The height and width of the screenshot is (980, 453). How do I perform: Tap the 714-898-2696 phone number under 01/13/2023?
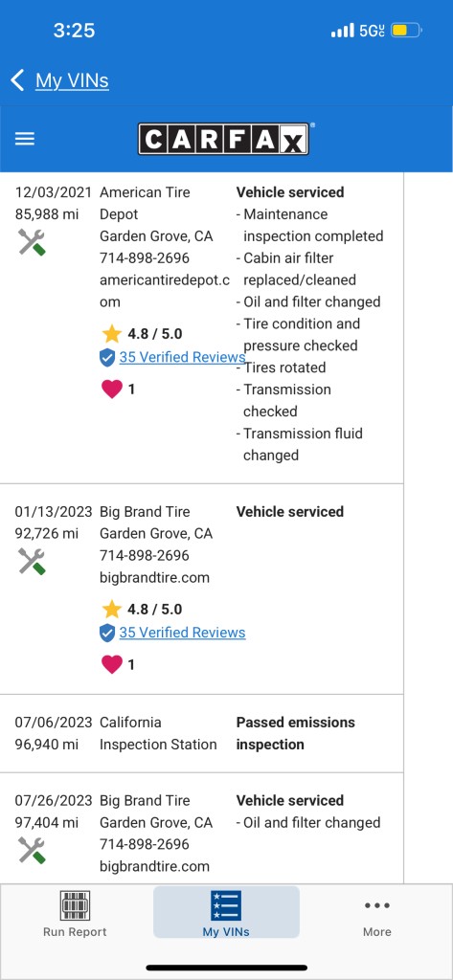(x=145, y=555)
